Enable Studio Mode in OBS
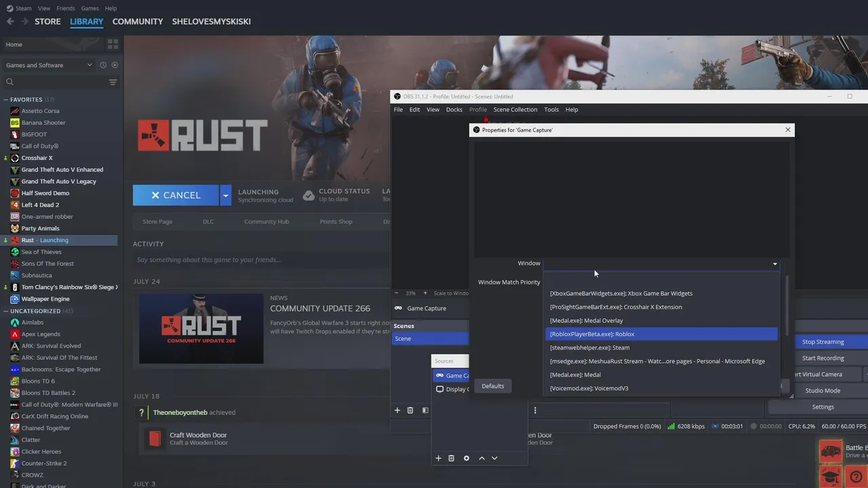This screenshot has width=868, height=488. 823,391
